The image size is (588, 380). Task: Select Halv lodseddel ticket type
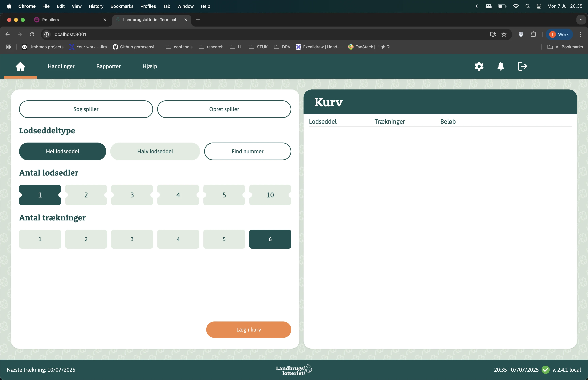[x=155, y=151]
